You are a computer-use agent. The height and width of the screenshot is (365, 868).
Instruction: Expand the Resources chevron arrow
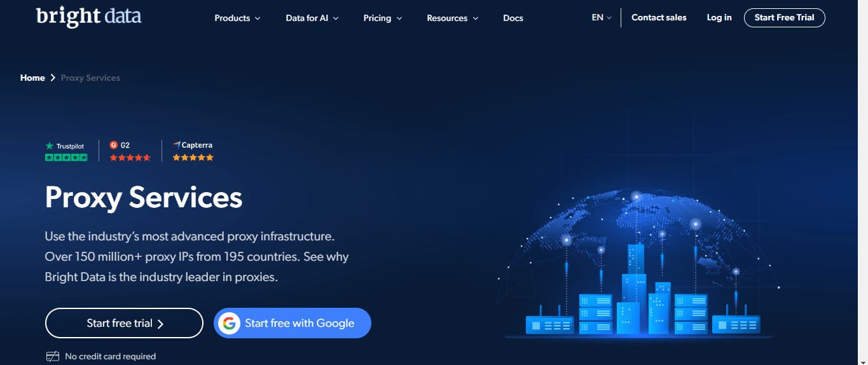475,18
